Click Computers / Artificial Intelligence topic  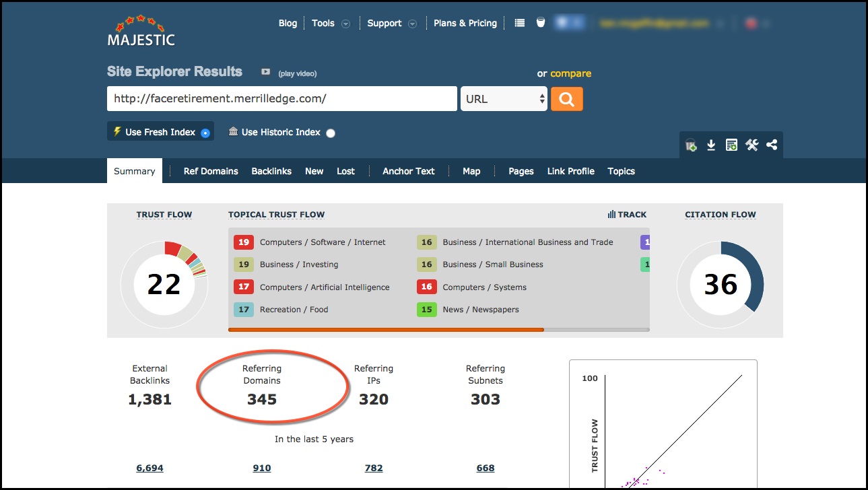click(x=325, y=287)
